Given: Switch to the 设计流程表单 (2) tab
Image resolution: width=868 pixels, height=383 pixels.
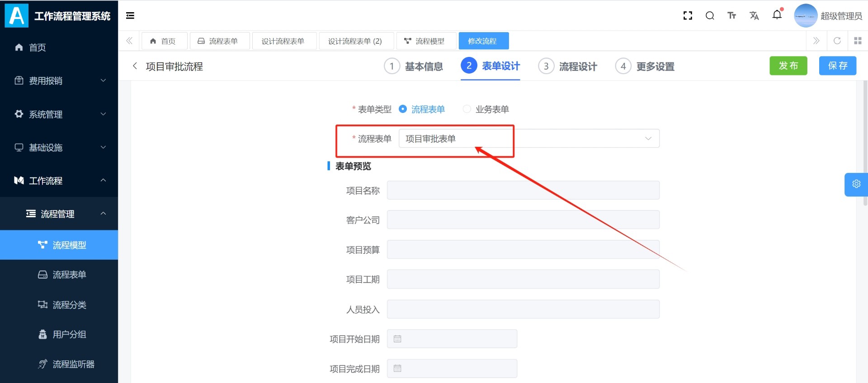Looking at the screenshot, I should coord(355,41).
